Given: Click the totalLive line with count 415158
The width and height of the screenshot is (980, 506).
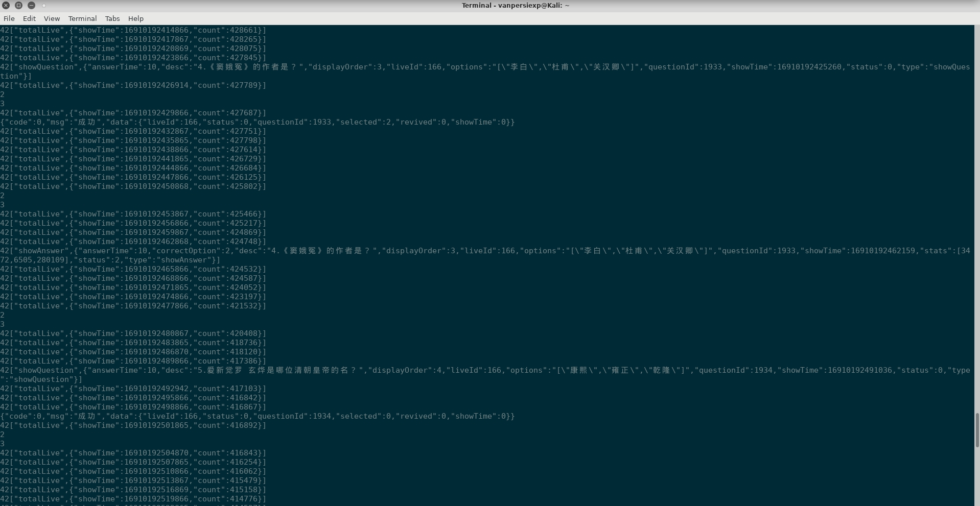Looking at the screenshot, I should (133, 490).
